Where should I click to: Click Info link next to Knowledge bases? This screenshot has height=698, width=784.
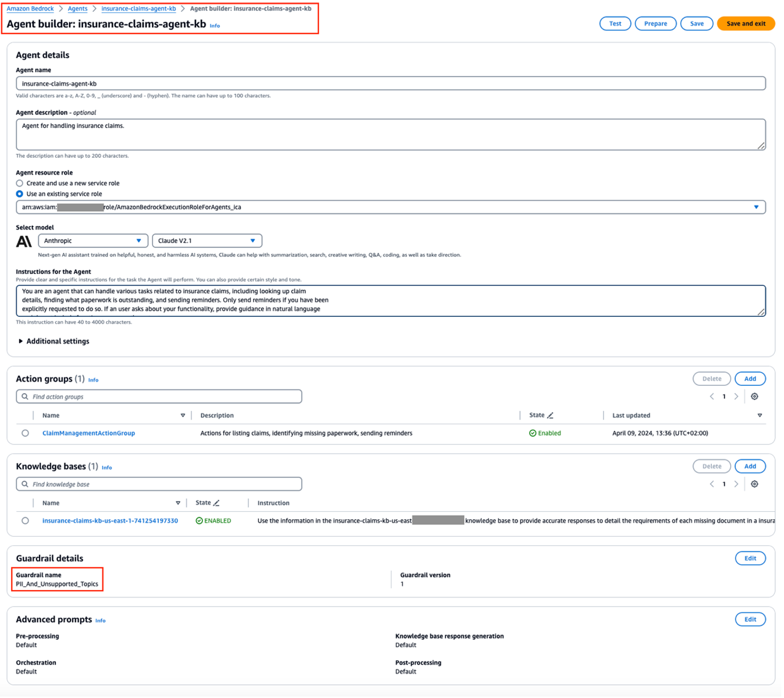tap(107, 468)
